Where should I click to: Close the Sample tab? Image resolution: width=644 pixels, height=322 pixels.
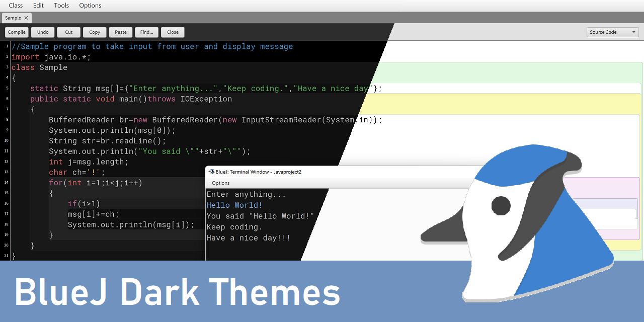click(26, 18)
